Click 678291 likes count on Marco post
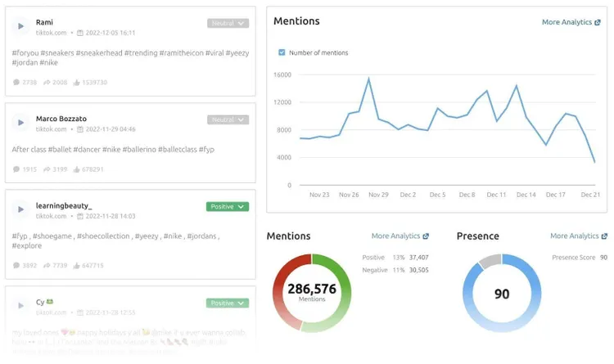This screenshot has width=614, height=364. pos(93,169)
